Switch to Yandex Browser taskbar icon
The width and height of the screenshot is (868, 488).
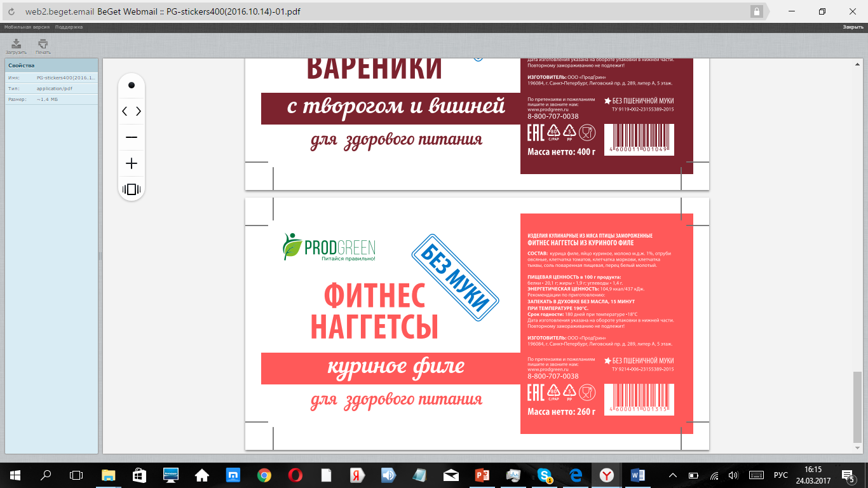(x=607, y=475)
